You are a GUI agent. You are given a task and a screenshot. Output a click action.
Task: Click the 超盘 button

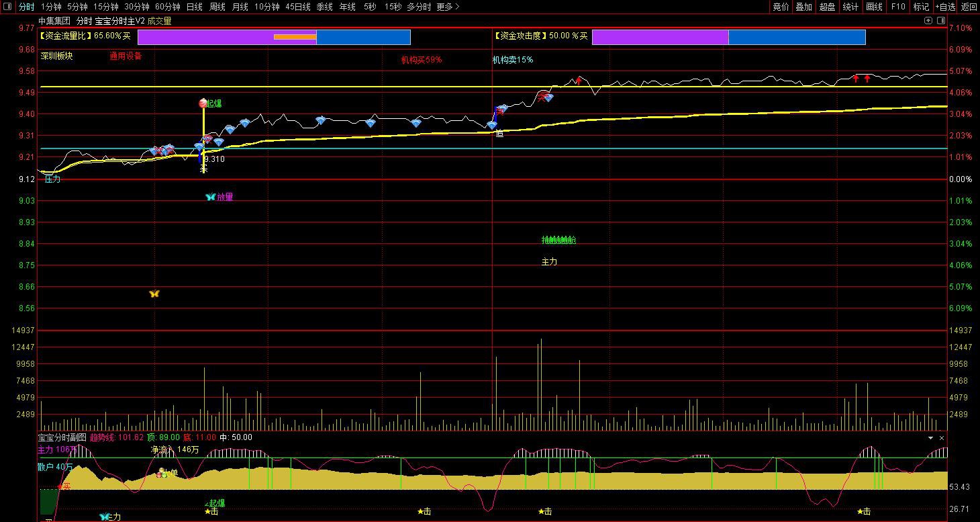click(827, 7)
